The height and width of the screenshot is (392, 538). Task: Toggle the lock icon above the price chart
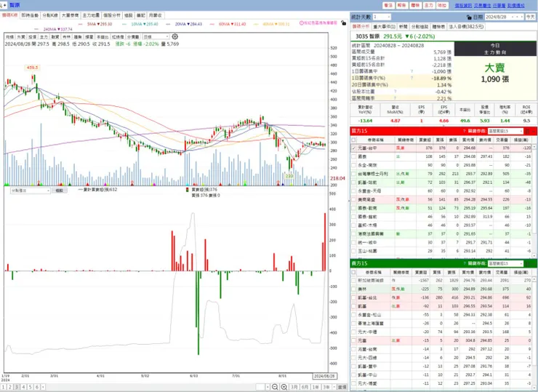coord(343,23)
